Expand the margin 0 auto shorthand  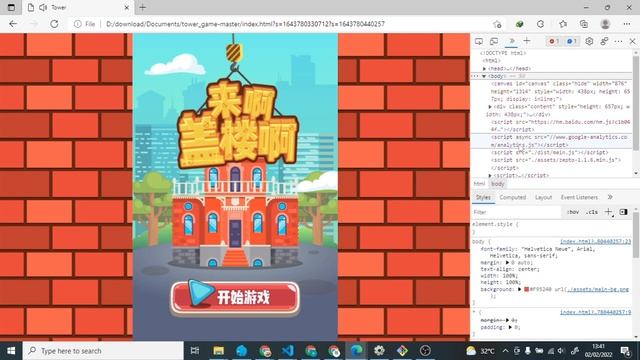coord(507,262)
